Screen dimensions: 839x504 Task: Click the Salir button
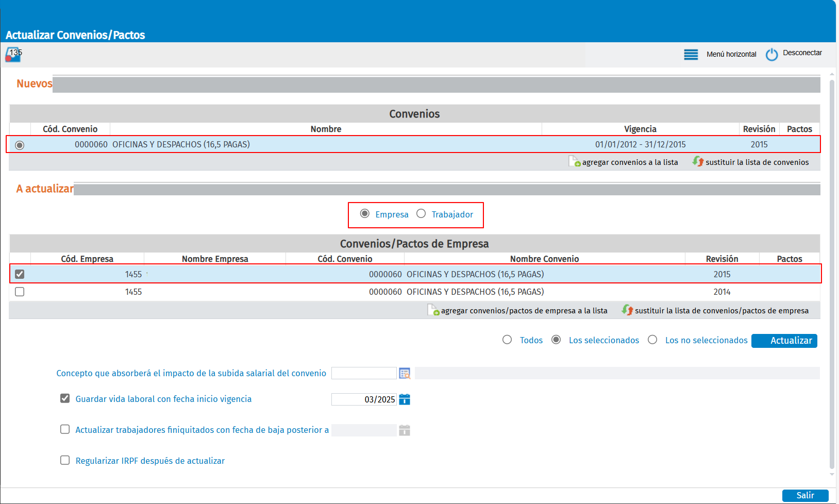click(x=806, y=495)
